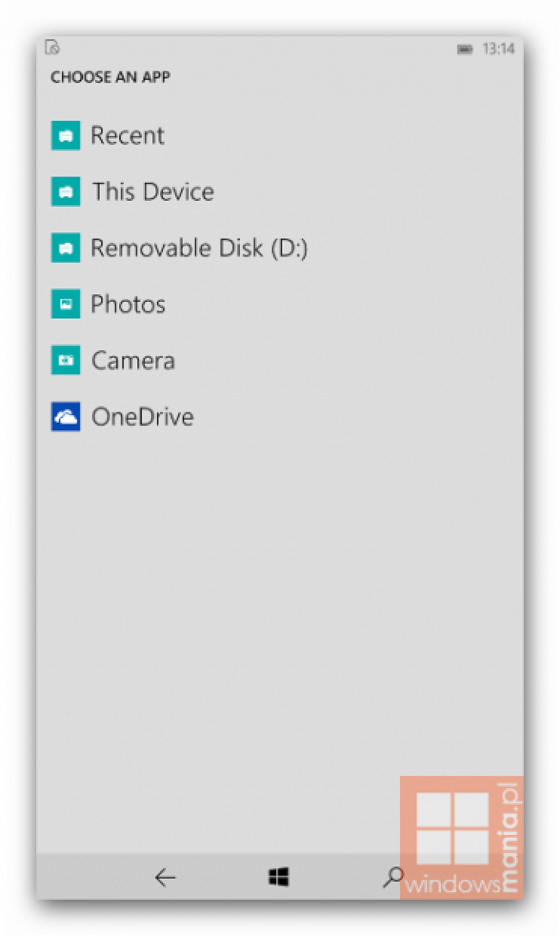
Task: Click the 13:14 clock in status bar
Action: click(499, 49)
